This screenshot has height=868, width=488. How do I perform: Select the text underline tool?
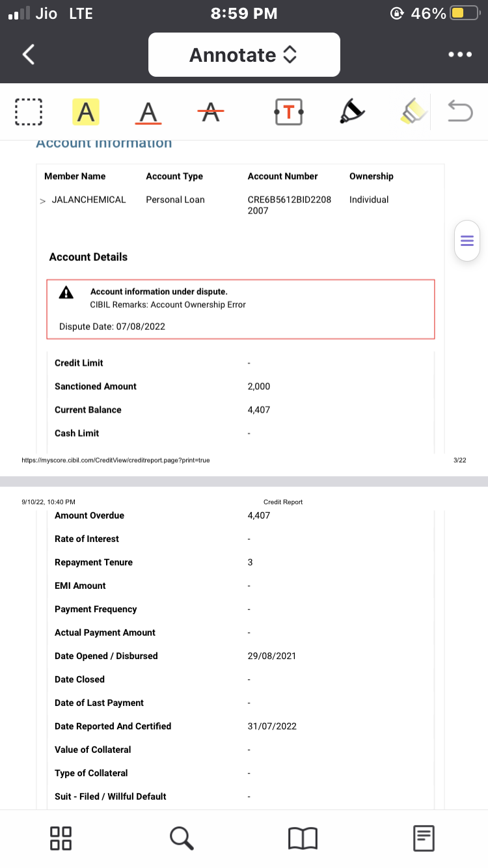148,112
